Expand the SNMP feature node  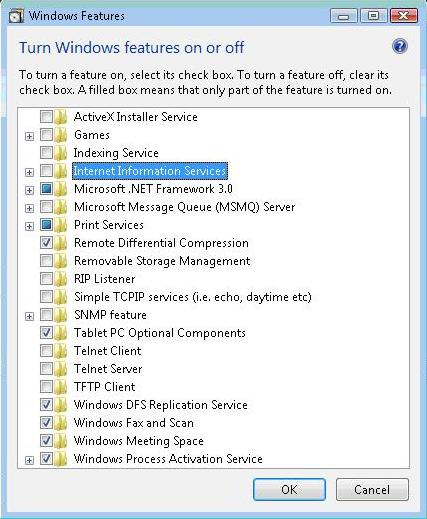tap(29, 316)
